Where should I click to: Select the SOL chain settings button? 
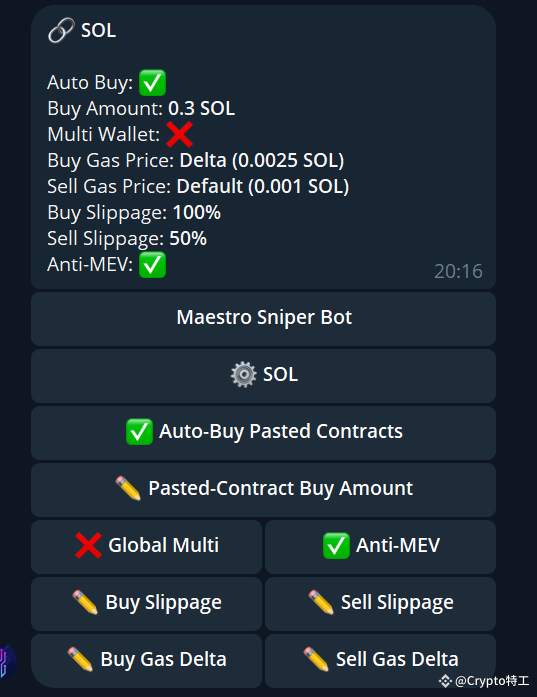coord(263,376)
